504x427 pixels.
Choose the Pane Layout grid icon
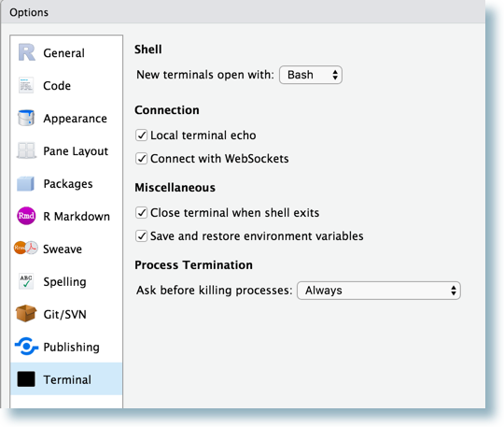coord(26,150)
